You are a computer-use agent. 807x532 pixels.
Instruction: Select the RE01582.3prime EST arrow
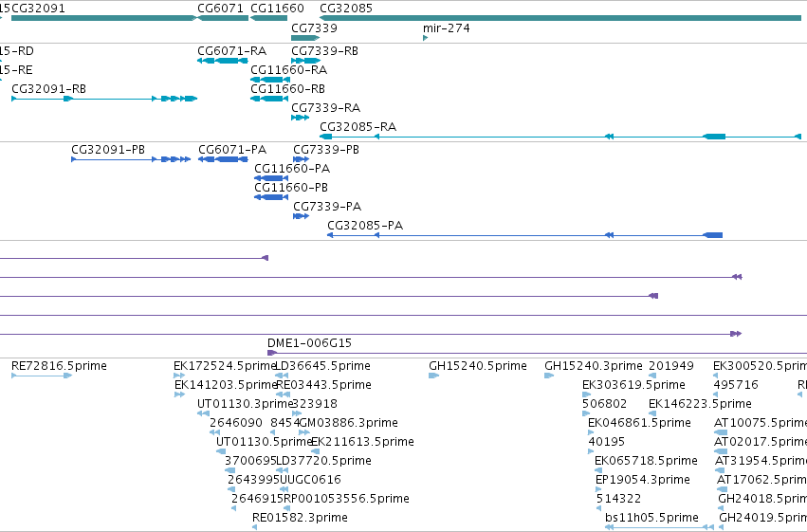click(x=255, y=528)
